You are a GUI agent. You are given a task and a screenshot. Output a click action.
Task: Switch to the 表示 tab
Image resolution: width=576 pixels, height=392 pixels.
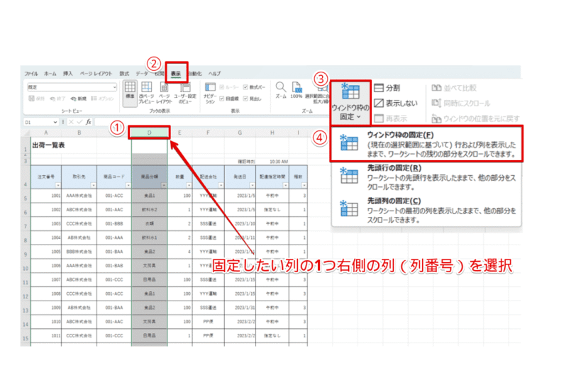point(176,74)
